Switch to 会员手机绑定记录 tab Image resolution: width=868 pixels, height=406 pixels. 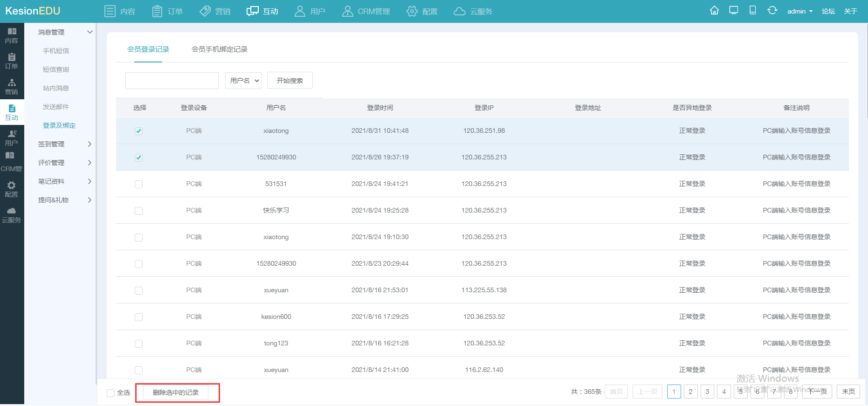pyautogui.click(x=219, y=49)
